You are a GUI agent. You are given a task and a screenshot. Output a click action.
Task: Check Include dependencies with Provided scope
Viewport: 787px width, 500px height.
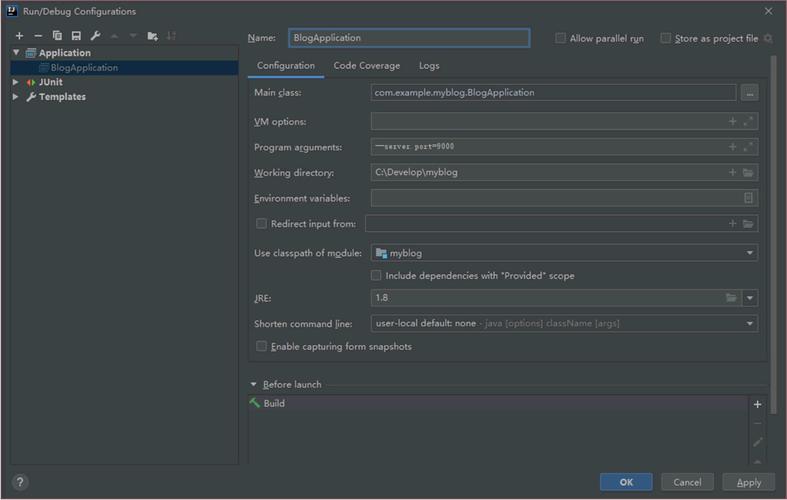tap(375, 275)
